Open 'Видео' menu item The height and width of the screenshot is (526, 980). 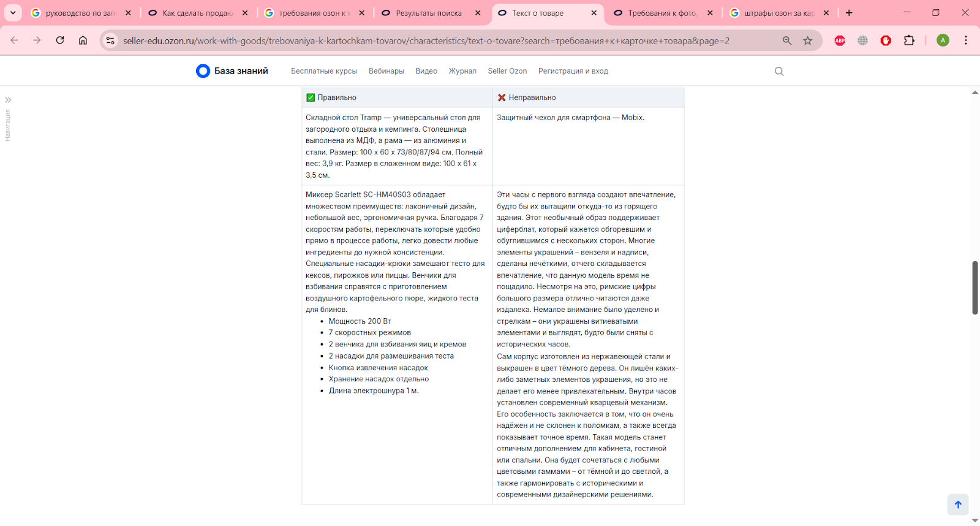click(x=426, y=71)
